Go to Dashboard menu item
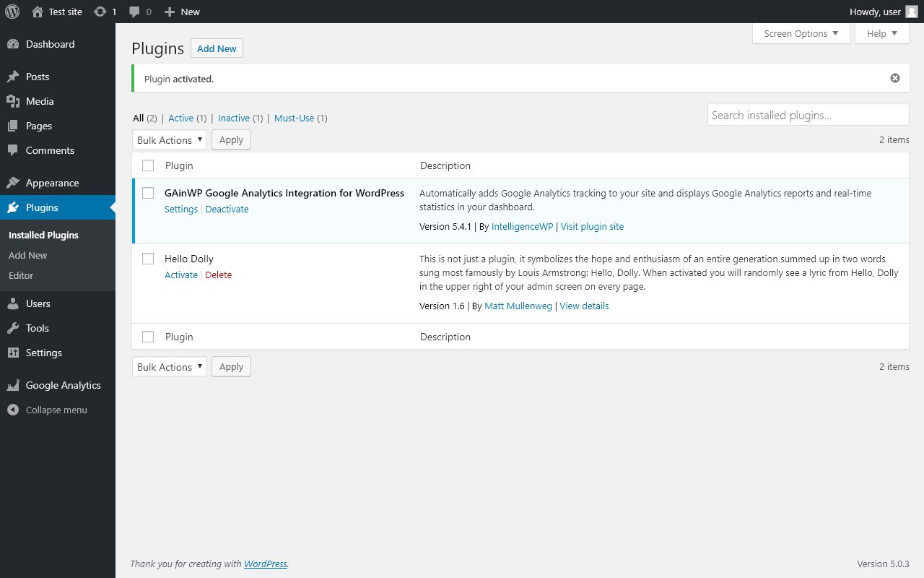 58,44
